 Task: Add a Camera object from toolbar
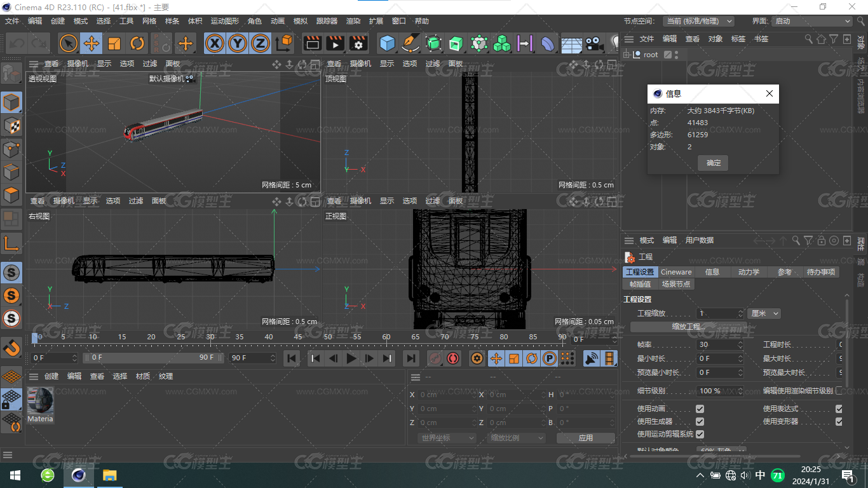[594, 43]
